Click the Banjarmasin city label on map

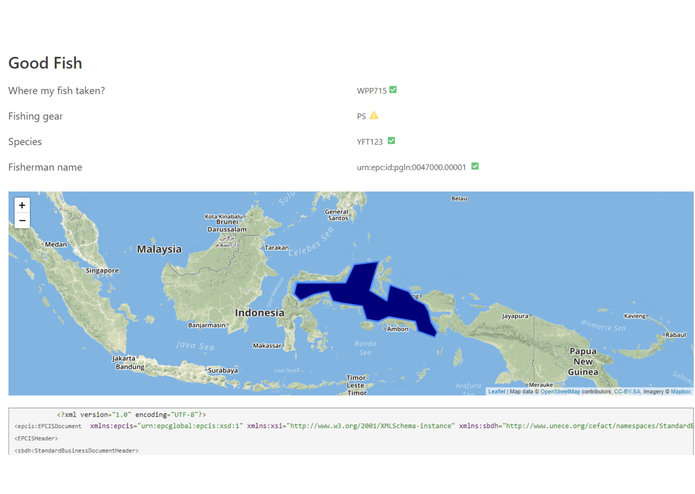point(207,325)
